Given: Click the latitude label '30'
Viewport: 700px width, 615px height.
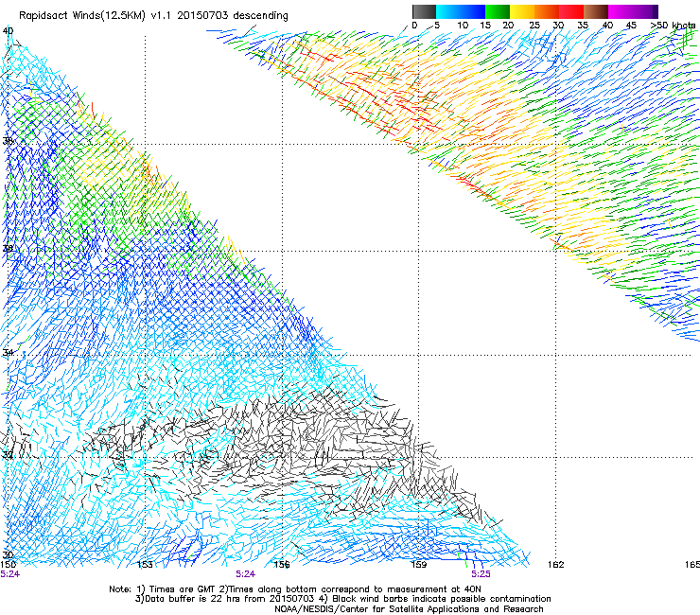Looking at the screenshot, I should (8, 554).
